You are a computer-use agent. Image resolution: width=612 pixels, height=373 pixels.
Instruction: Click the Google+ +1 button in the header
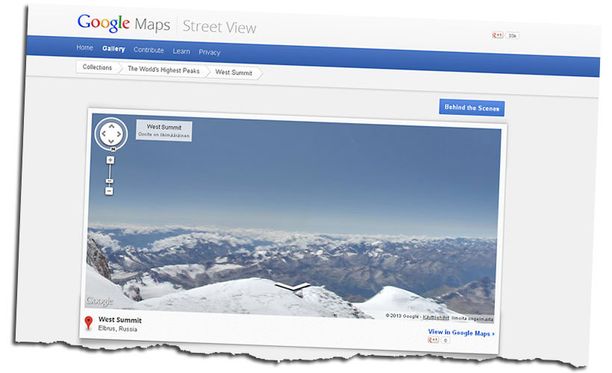tap(498, 36)
